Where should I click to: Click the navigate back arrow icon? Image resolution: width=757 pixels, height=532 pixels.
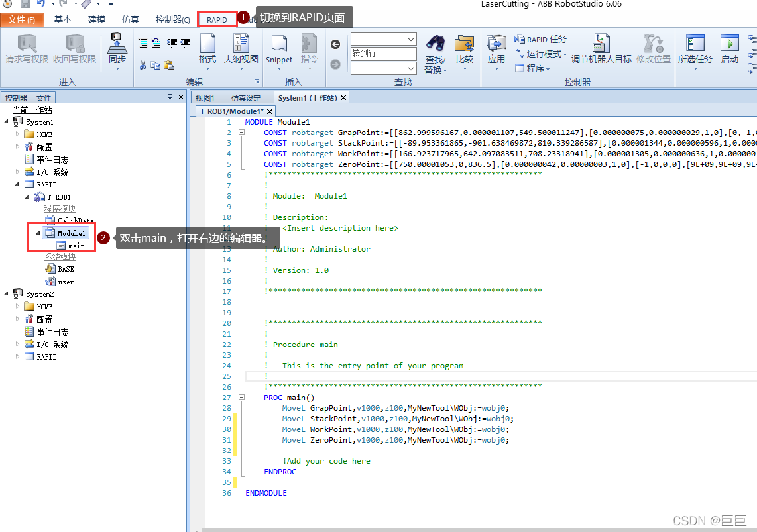pyautogui.click(x=335, y=44)
